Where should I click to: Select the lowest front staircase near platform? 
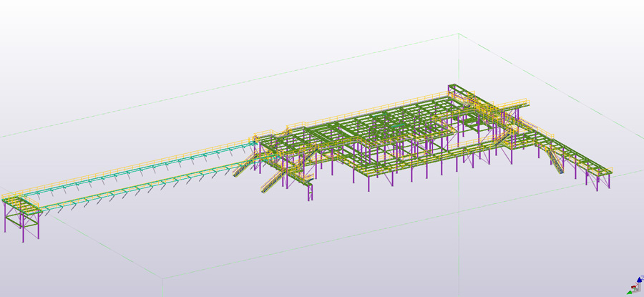pyautogui.click(x=272, y=182)
